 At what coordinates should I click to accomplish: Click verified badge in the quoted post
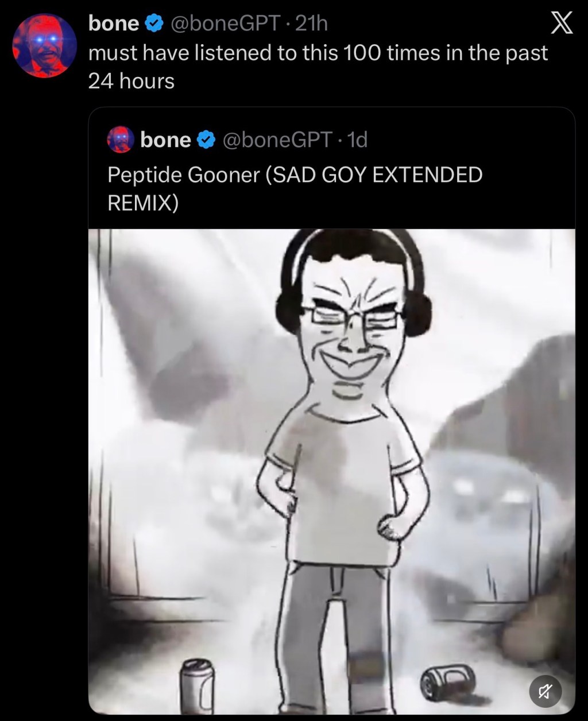206,139
